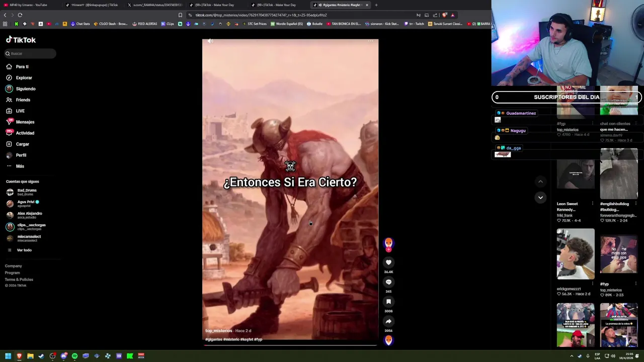644x362 pixels.
Task: Open the TikTok logo home link
Action: click(x=21, y=40)
